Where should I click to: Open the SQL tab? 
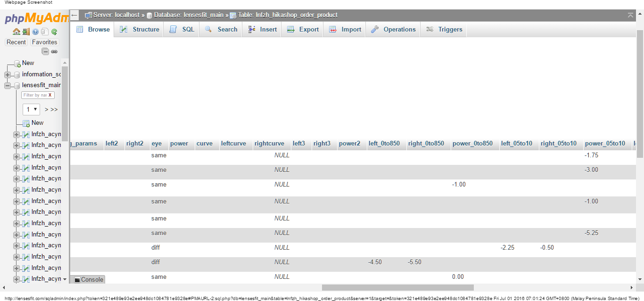pos(182,29)
